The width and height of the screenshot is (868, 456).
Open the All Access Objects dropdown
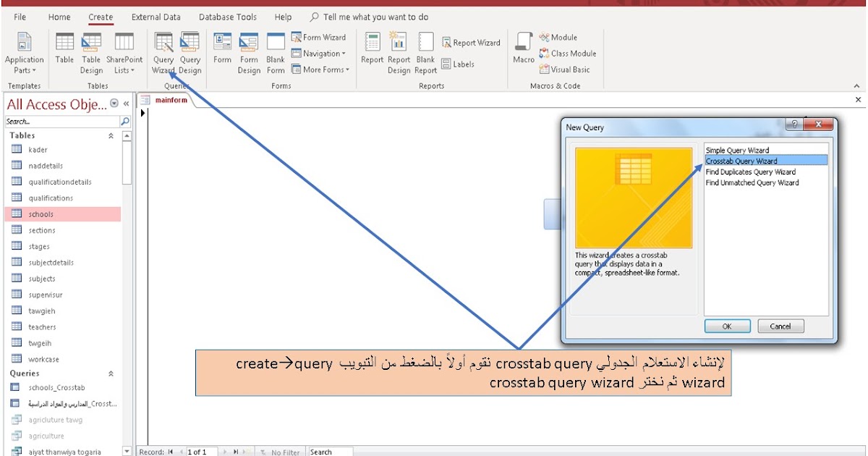pos(113,104)
